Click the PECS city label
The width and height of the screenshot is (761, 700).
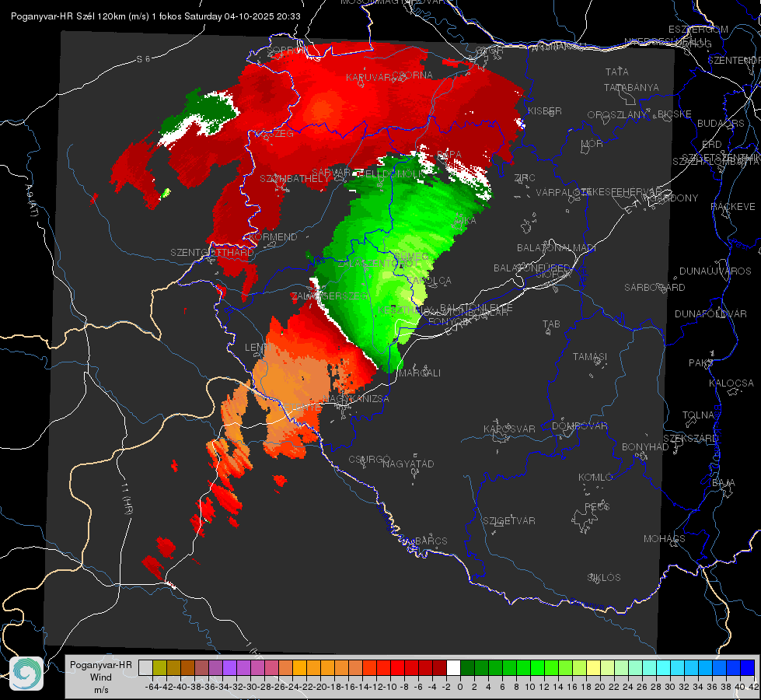click(x=596, y=506)
